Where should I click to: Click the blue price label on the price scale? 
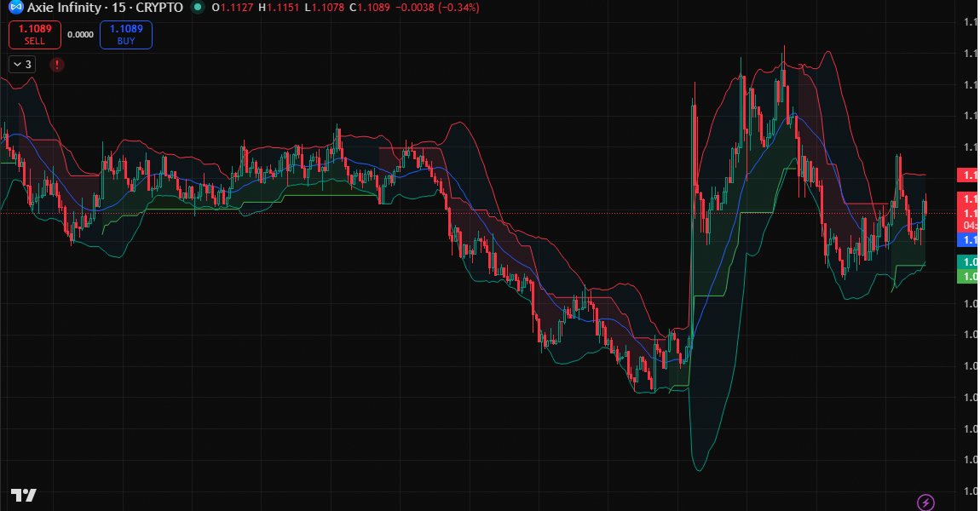coord(968,239)
